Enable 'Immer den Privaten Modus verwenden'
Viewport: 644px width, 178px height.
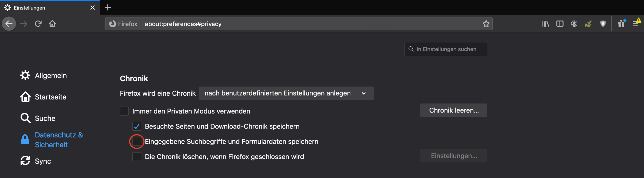[x=124, y=111]
